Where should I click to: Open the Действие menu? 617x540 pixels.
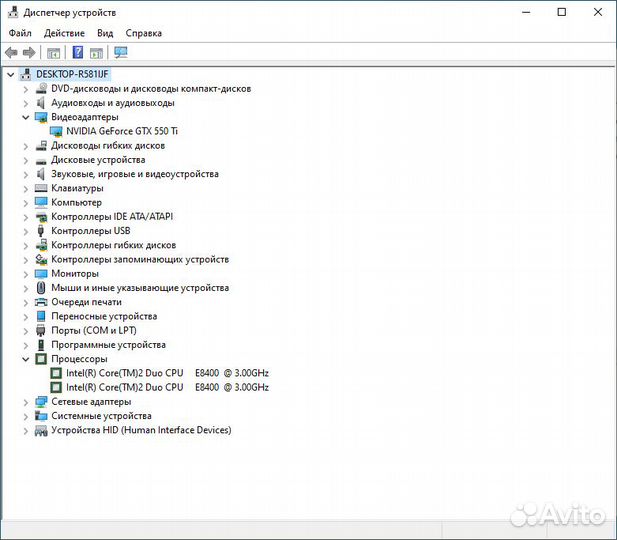pos(64,33)
